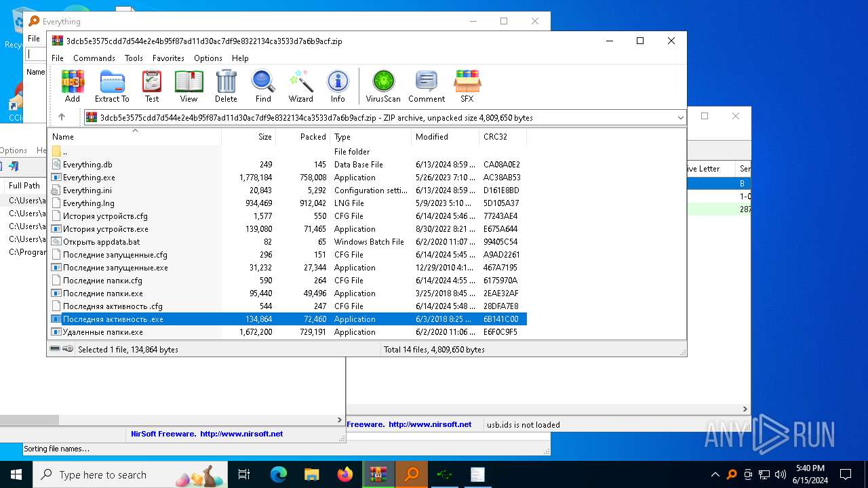Go up one folder level arrow

pyautogui.click(x=62, y=117)
